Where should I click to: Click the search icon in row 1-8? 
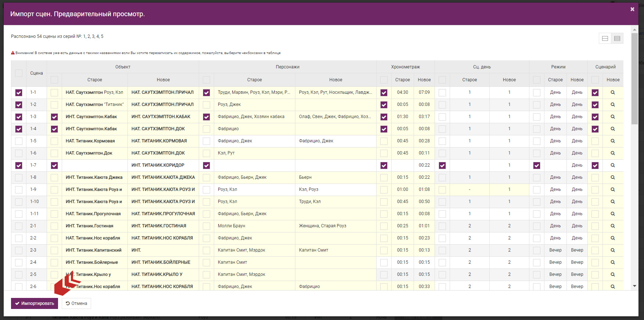click(613, 178)
